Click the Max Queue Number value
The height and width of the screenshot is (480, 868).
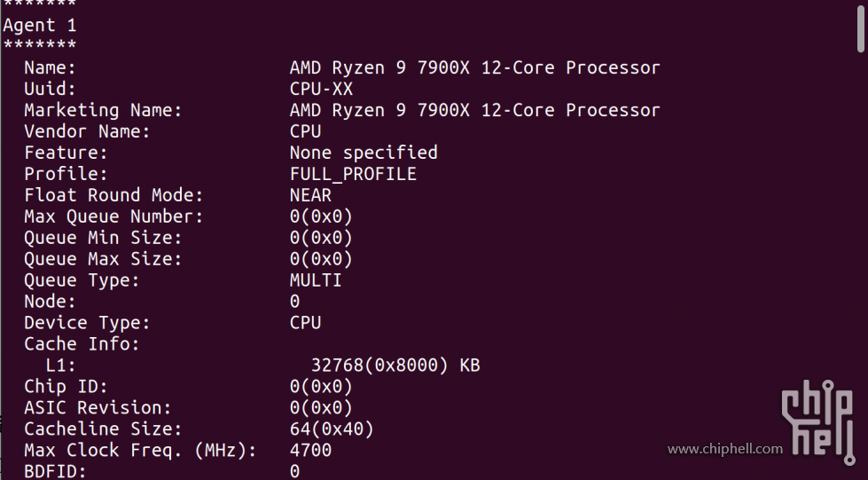click(x=321, y=216)
